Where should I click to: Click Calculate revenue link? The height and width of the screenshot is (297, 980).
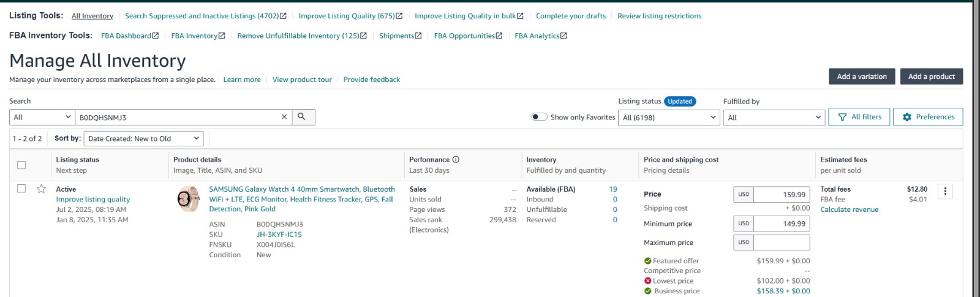850,209
